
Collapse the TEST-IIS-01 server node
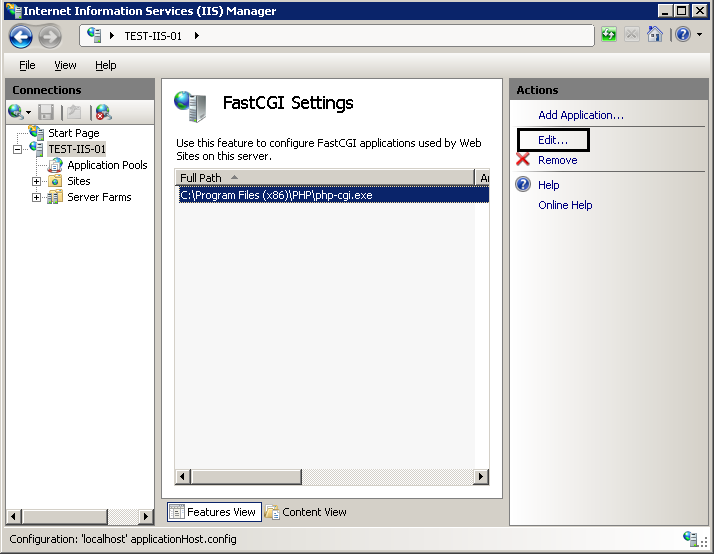click(x=18, y=150)
